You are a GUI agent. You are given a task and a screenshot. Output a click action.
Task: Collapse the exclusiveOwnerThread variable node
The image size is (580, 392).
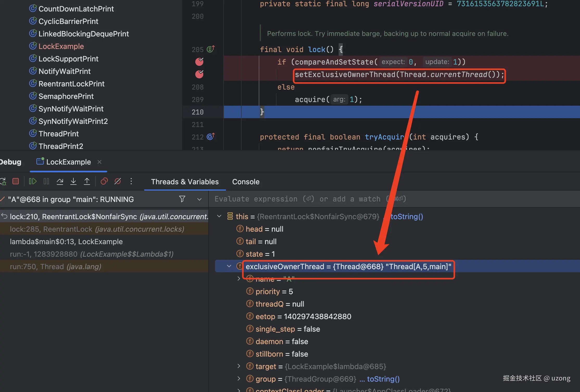[229, 266]
